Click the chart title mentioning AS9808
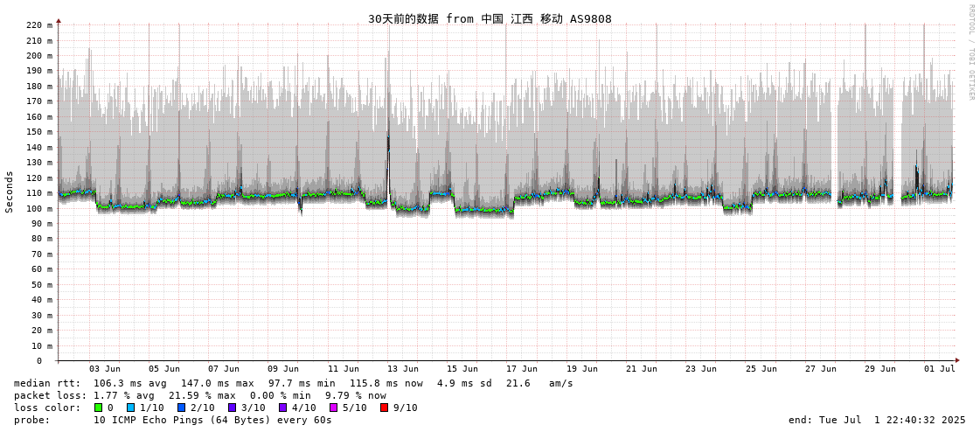 coord(490,18)
